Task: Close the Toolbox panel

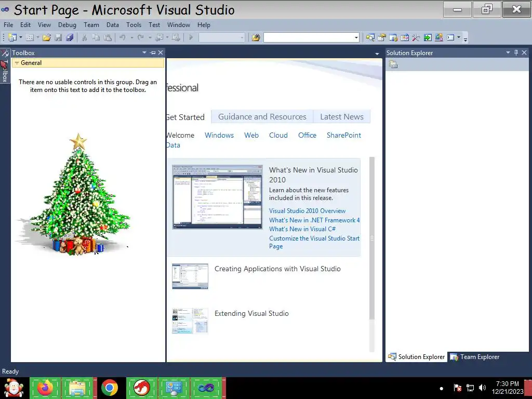Action: 161,52
